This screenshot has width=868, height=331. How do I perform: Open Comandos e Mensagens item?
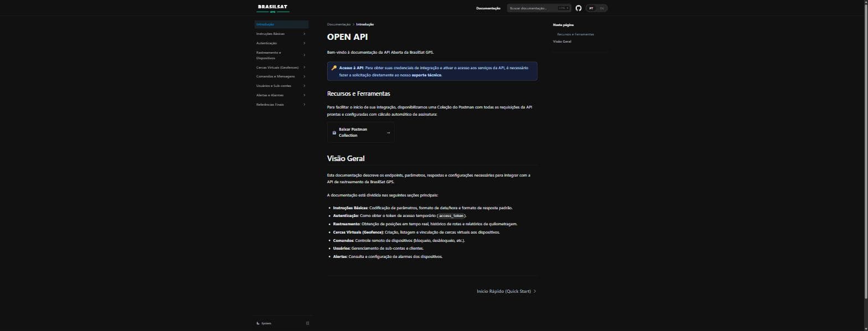pyautogui.click(x=275, y=76)
